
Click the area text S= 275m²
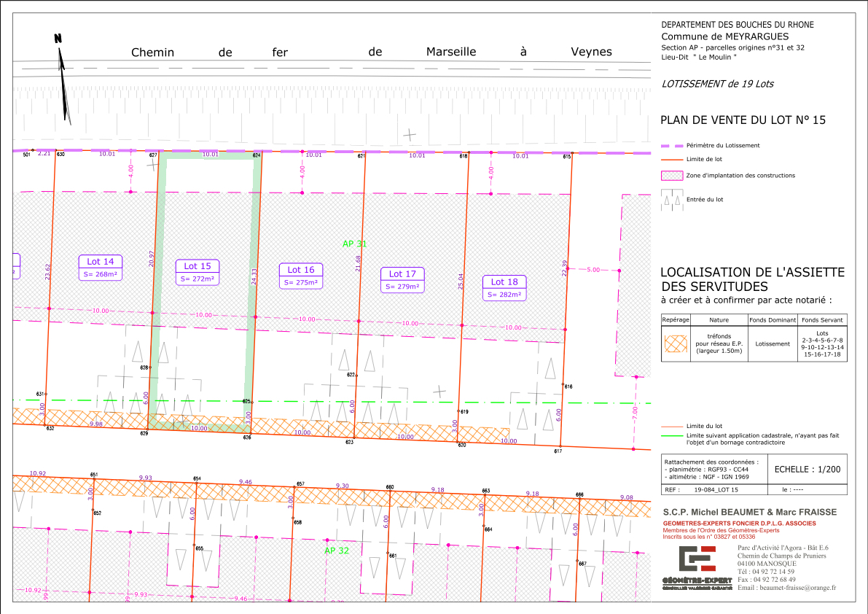(x=300, y=282)
